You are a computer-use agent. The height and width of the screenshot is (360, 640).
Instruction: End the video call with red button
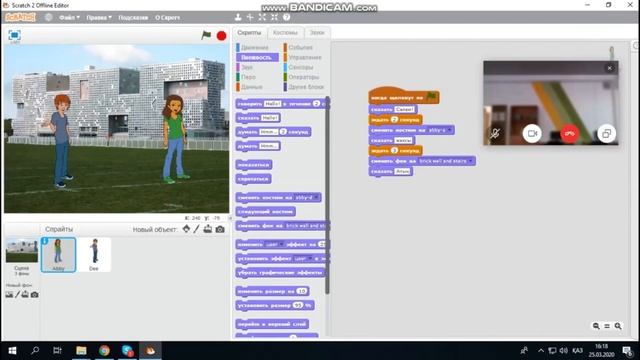click(570, 133)
